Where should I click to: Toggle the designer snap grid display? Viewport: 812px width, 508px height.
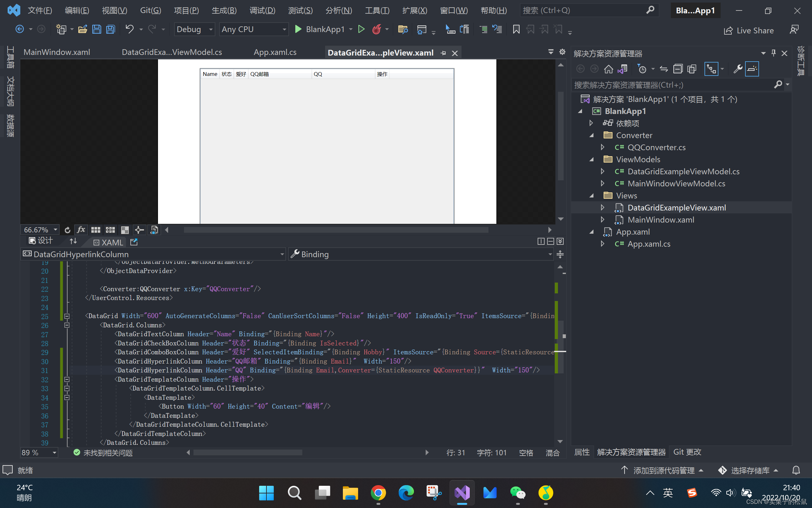click(x=95, y=230)
